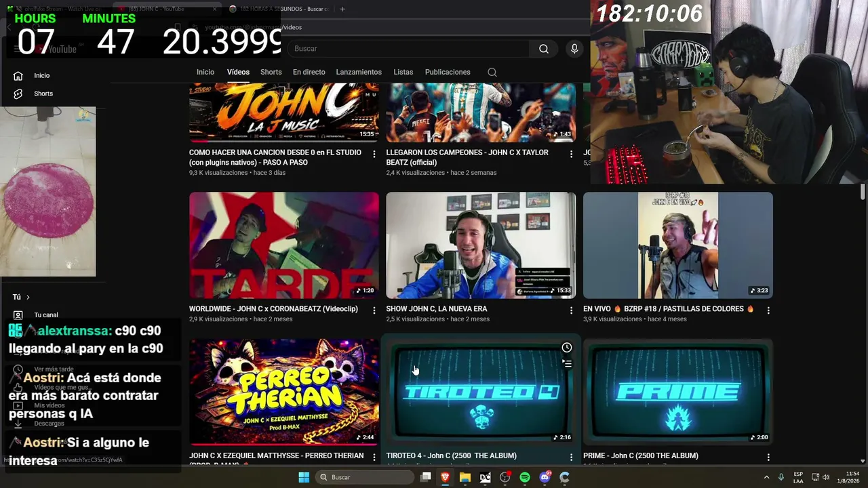Open Discord from the taskbar
The image size is (868, 488).
(545, 477)
